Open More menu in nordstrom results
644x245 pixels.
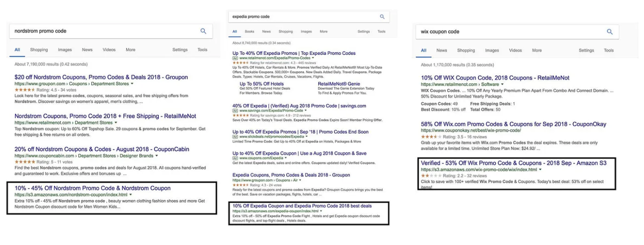click(x=130, y=50)
